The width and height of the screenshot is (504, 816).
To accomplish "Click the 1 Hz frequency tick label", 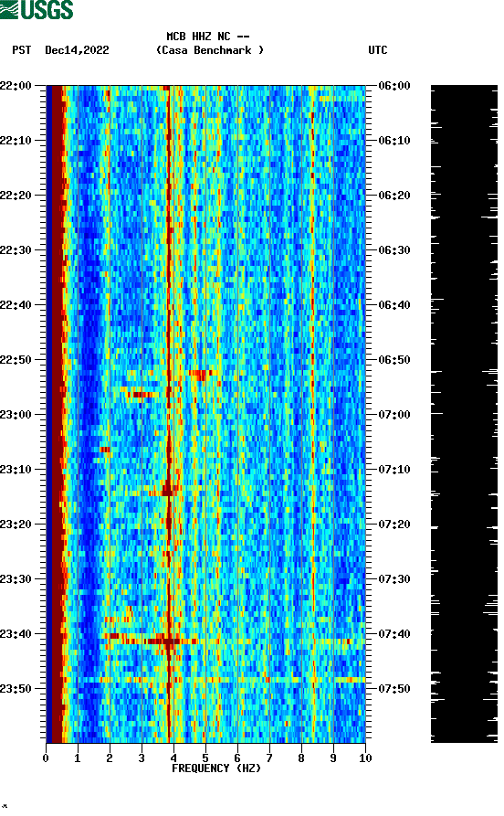I will click(78, 758).
